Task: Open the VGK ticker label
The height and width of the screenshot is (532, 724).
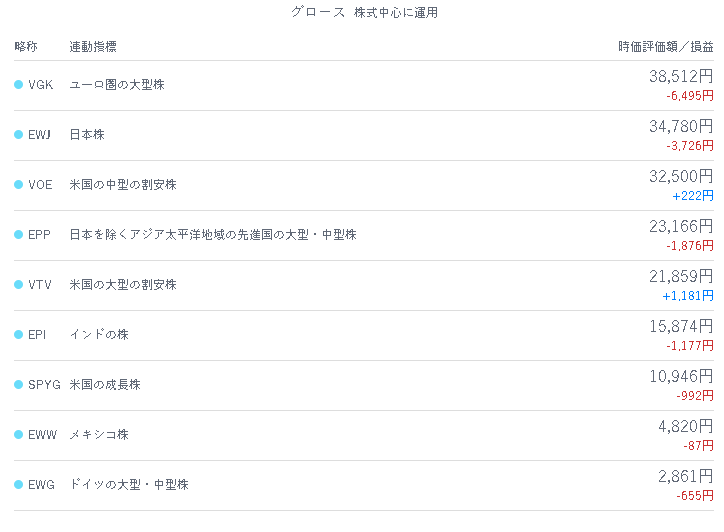Action: pos(41,85)
